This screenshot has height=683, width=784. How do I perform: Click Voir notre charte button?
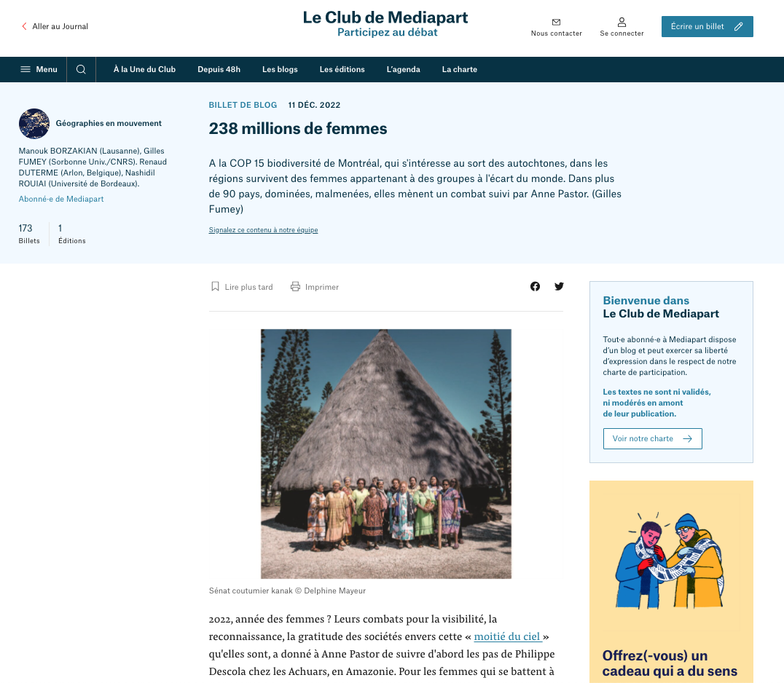[x=653, y=438]
